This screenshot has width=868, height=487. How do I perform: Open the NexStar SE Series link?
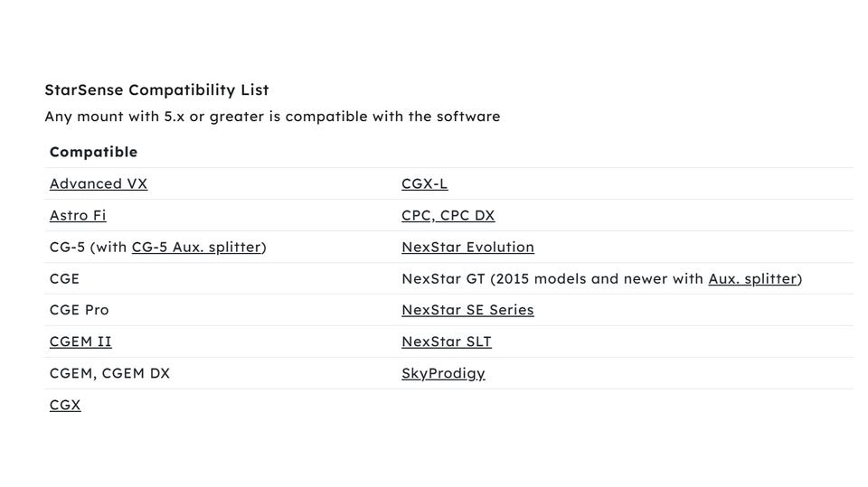pyautogui.click(x=467, y=310)
